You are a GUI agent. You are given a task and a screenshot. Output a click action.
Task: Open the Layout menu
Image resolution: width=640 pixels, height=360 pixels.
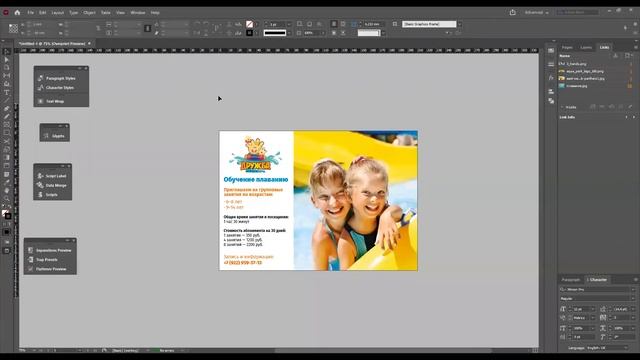coord(58,13)
